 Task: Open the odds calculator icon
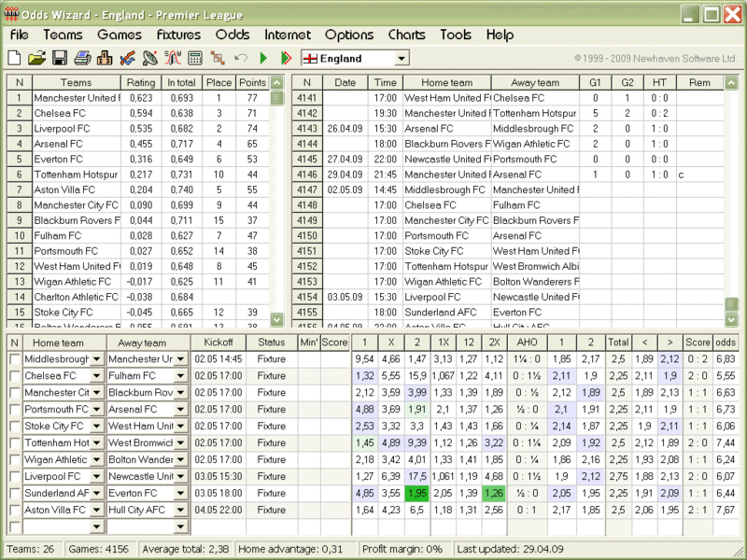point(194,58)
